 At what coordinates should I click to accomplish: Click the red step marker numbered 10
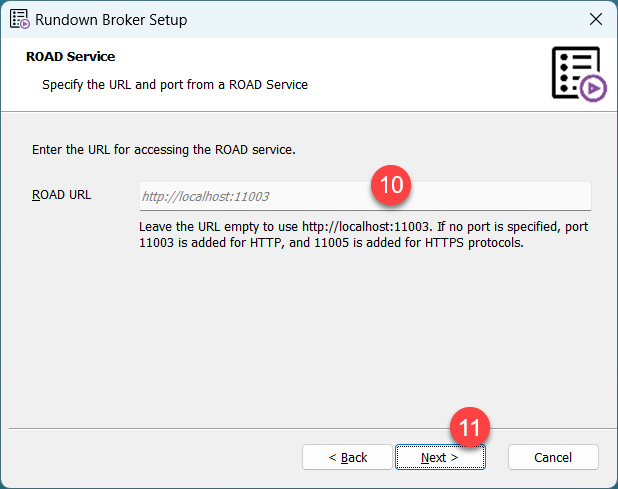tap(393, 185)
